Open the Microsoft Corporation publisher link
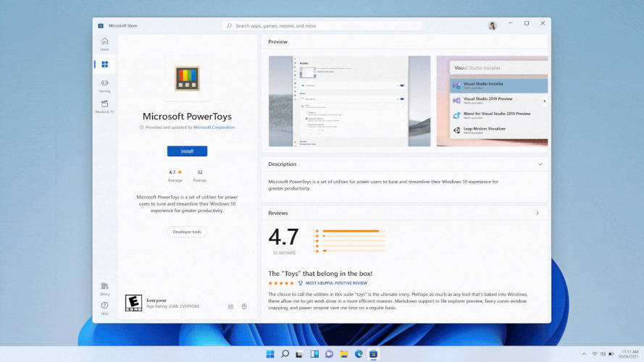 [x=214, y=127]
